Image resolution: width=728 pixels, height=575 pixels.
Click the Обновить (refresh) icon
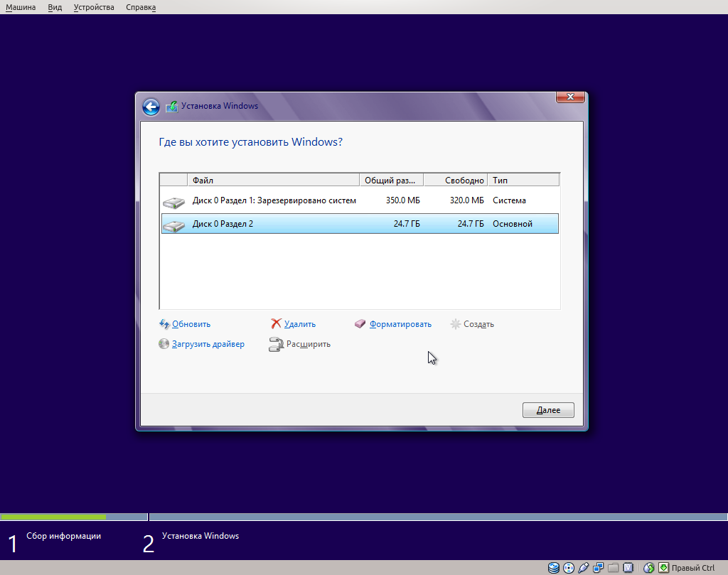pos(164,324)
